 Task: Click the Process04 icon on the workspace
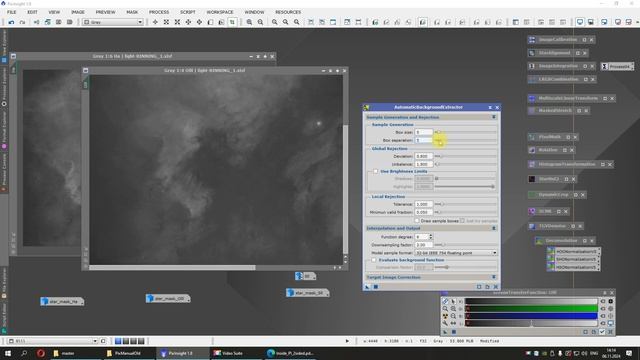click(617, 66)
